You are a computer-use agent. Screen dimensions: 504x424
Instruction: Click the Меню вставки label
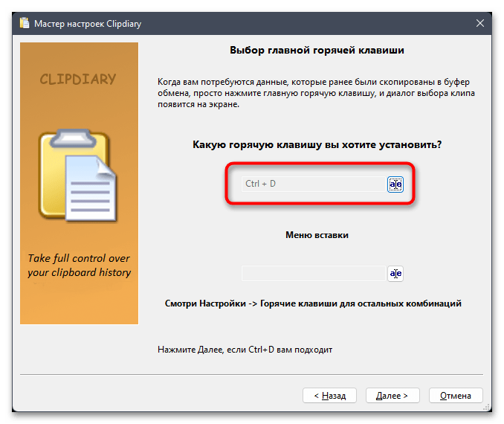[x=317, y=235]
